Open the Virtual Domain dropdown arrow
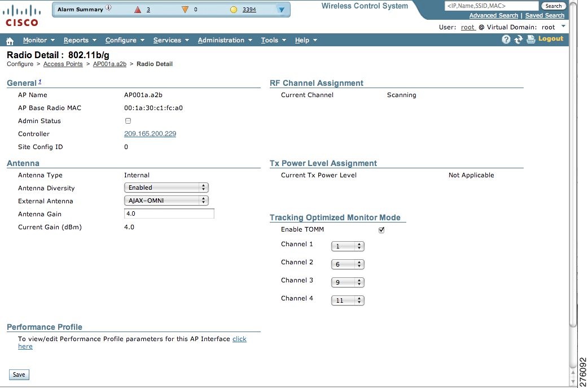The width and height of the screenshot is (588, 388). (x=563, y=26)
